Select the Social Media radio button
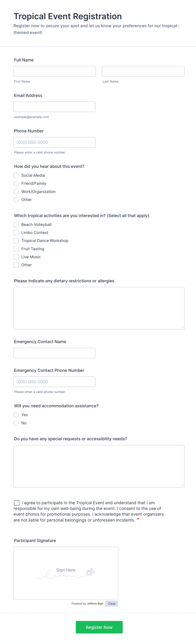Image resolution: width=196 pixels, height=644 pixels. (16, 175)
